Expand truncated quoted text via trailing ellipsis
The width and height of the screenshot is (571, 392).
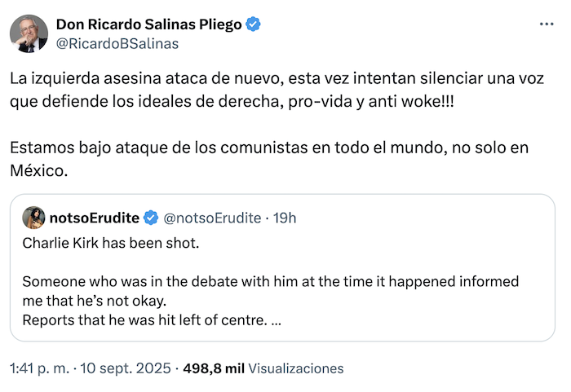(x=276, y=321)
